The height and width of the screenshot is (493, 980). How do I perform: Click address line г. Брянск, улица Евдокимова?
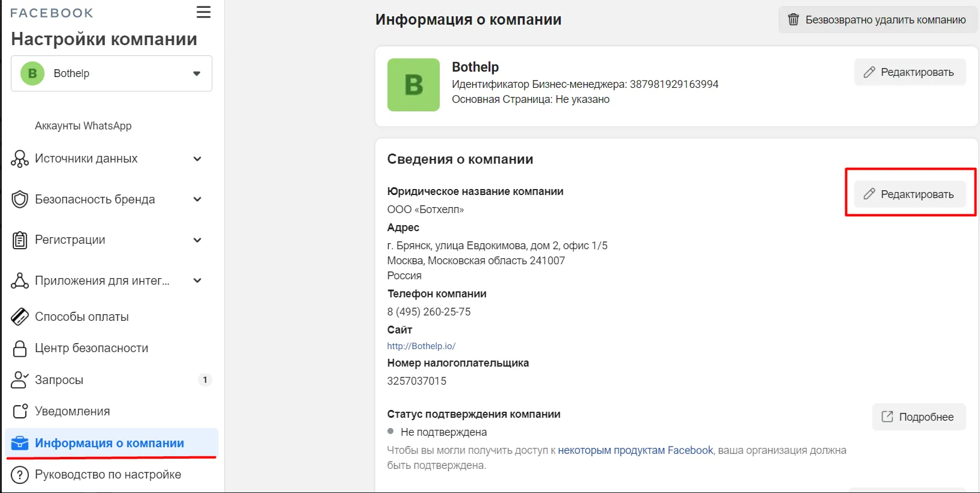tap(498, 246)
